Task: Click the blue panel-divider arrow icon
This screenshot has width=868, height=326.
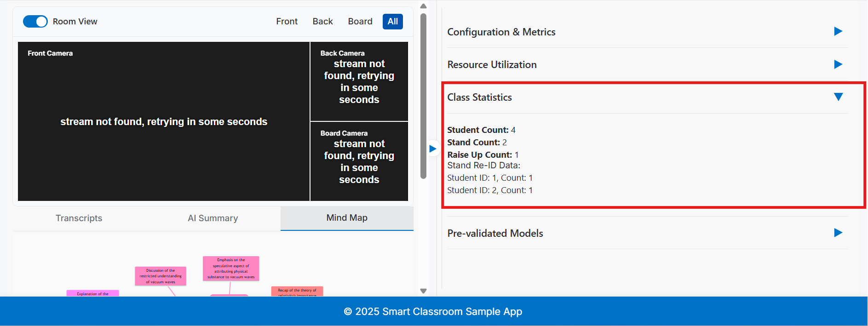Action: tap(432, 149)
